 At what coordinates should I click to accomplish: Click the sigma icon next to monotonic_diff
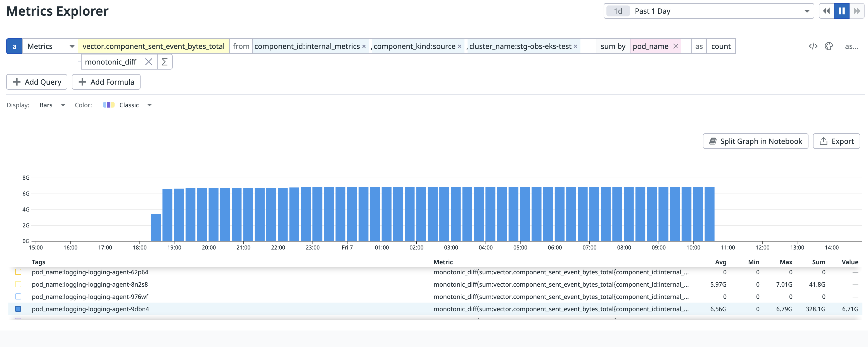(x=164, y=62)
